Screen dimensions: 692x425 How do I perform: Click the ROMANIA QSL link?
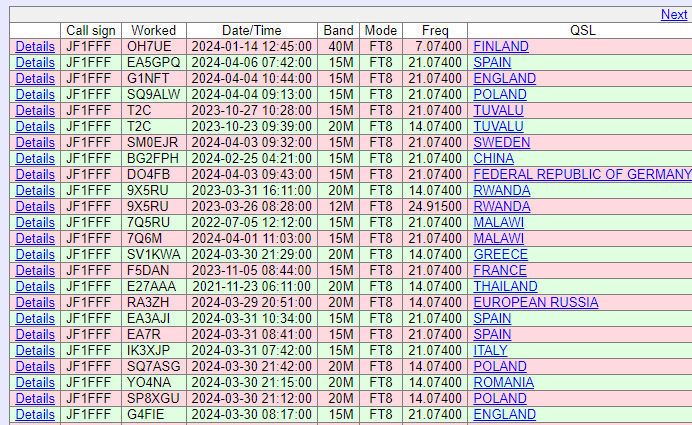pyautogui.click(x=505, y=383)
